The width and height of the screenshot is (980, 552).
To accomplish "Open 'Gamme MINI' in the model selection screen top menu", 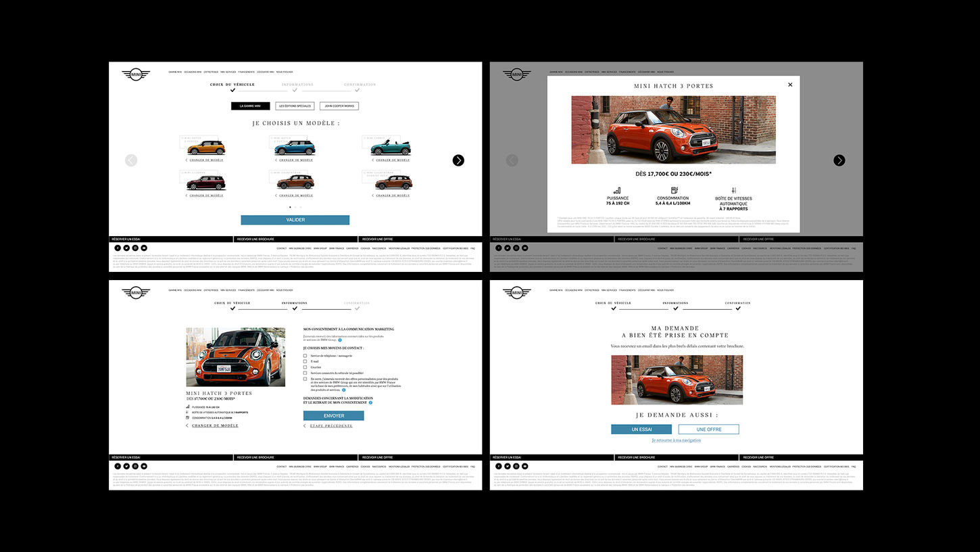I will 175,72.
